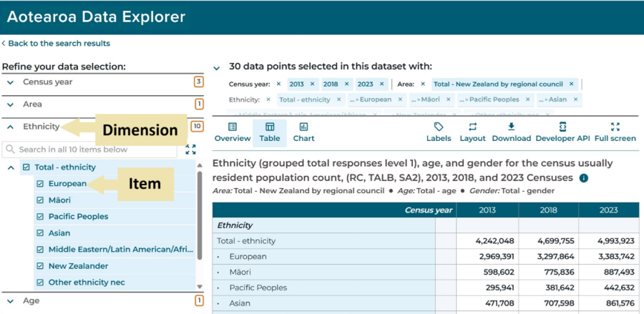Click the value 775,836

(559, 272)
